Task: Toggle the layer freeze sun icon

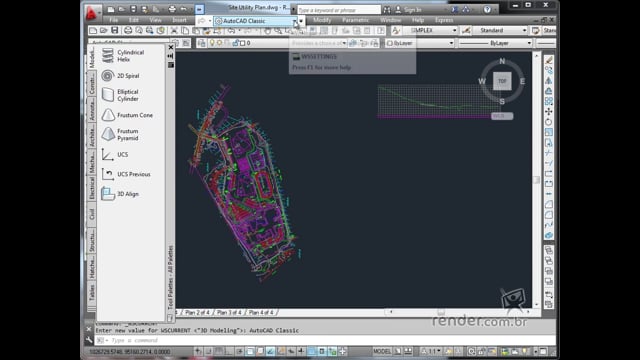Action: pos(220,43)
